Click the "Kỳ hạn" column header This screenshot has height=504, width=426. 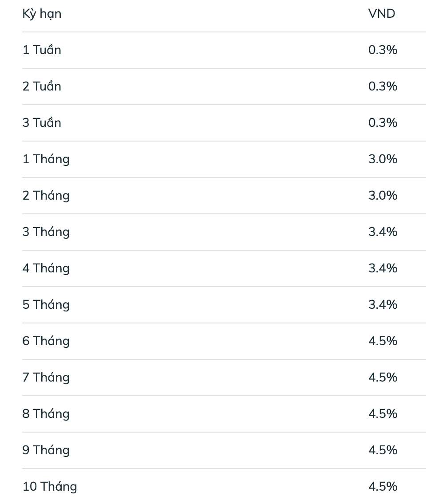(x=42, y=14)
